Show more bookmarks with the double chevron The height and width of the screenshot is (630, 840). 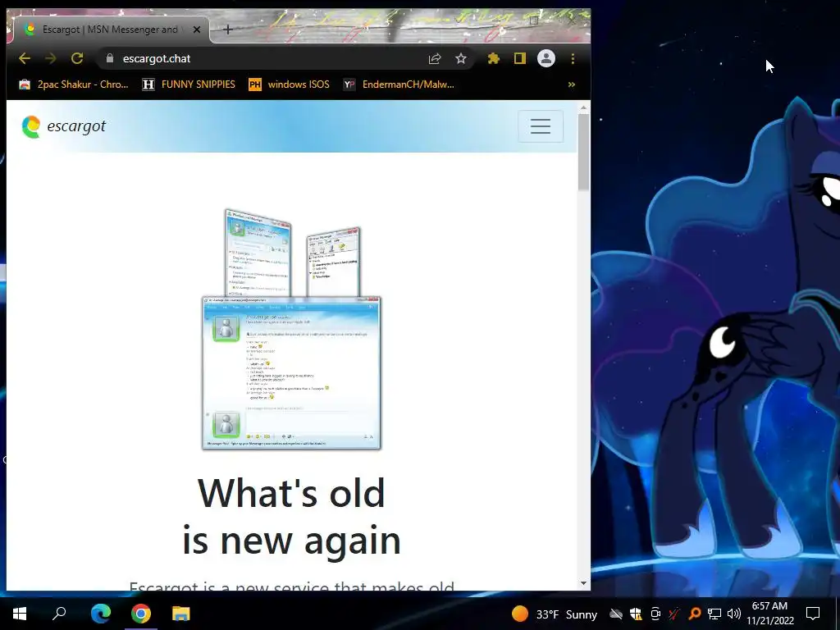coord(572,84)
